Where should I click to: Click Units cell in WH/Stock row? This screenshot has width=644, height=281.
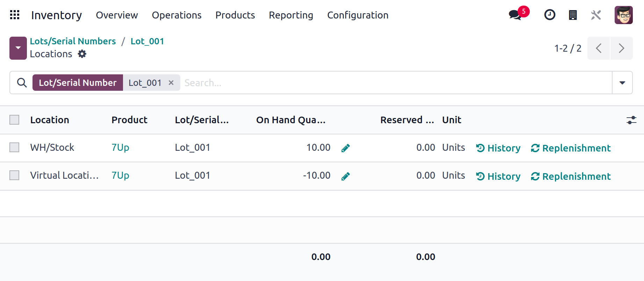(x=454, y=147)
